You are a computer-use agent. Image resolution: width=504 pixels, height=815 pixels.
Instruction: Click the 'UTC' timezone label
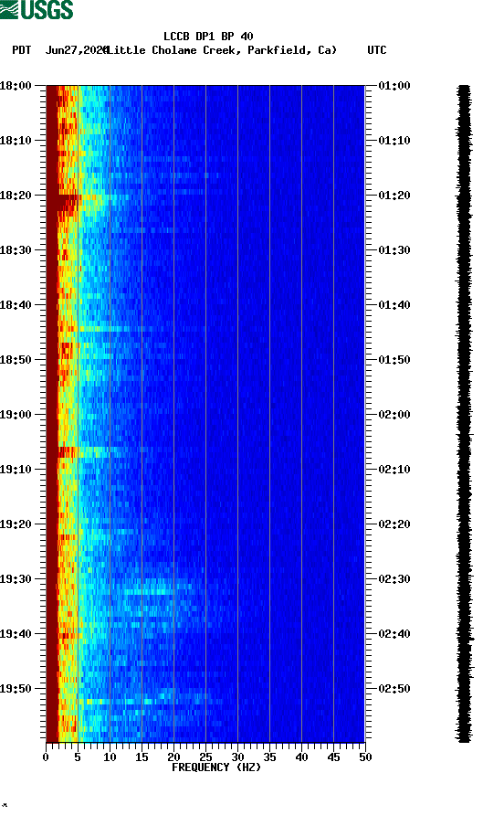pyautogui.click(x=377, y=50)
